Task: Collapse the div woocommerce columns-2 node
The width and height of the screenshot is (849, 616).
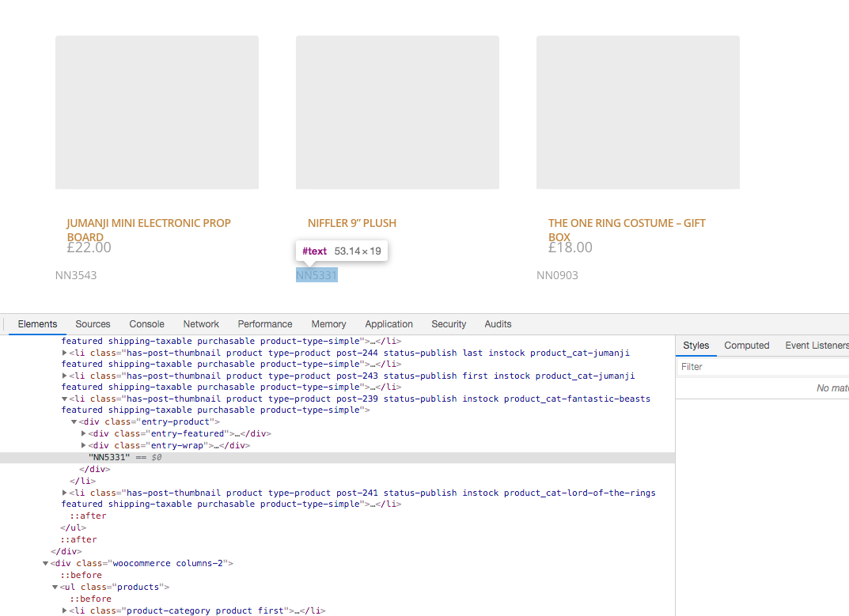Action: (x=45, y=564)
